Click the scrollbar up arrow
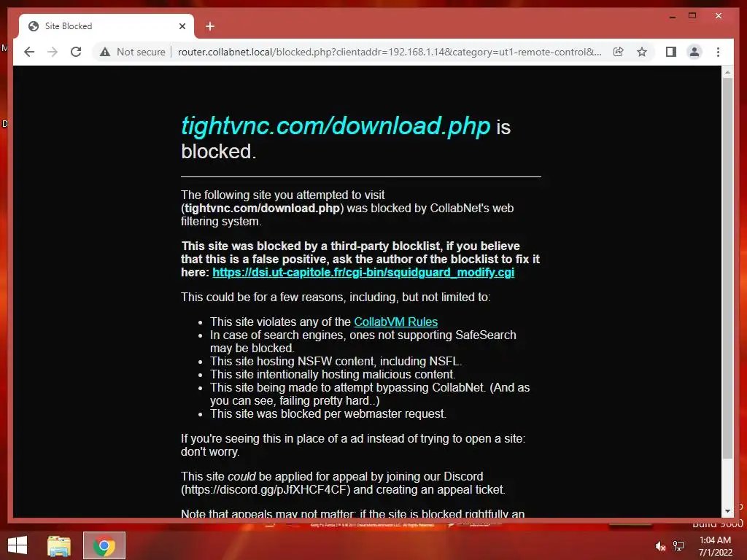This screenshot has height=560, width=747. [727, 72]
